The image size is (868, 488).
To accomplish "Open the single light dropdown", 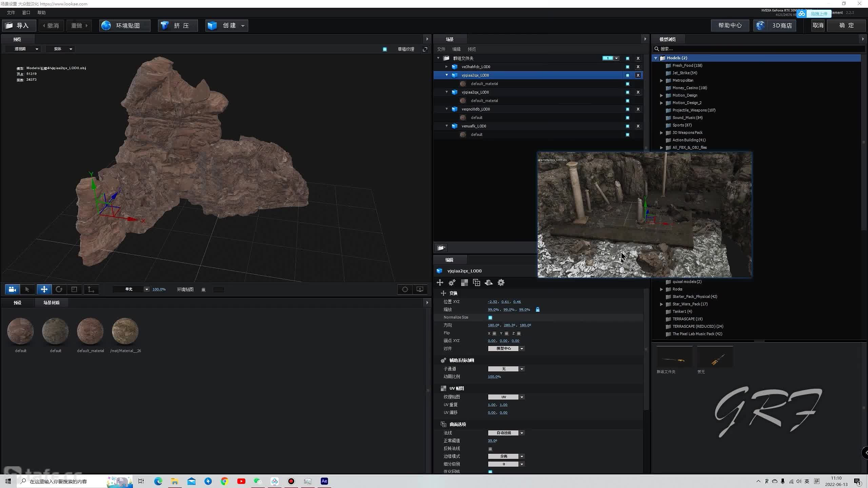I will point(132,289).
